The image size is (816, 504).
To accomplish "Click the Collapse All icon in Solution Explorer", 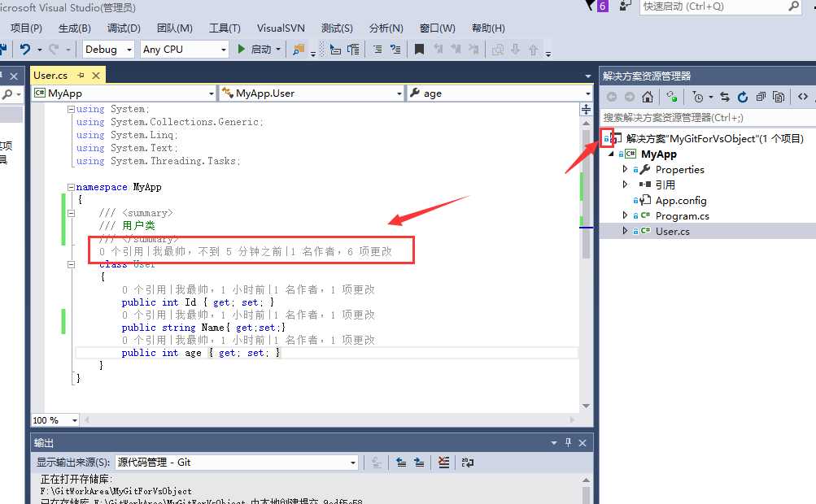I will tap(761, 97).
